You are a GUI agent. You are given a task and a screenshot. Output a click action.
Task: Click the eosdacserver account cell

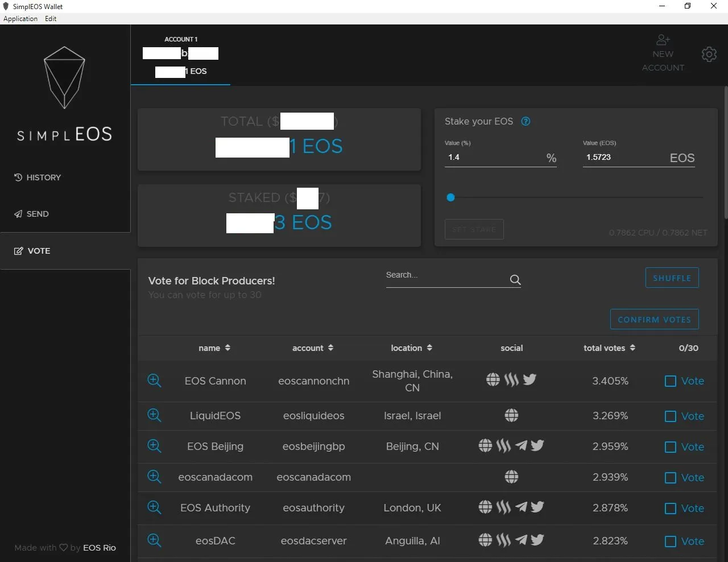(x=314, y=541)
